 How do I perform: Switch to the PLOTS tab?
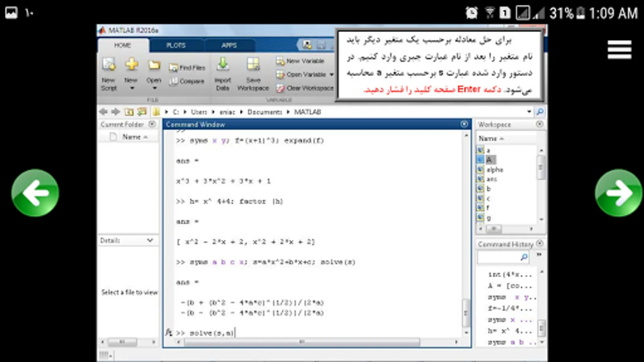[x=176, y=45]
